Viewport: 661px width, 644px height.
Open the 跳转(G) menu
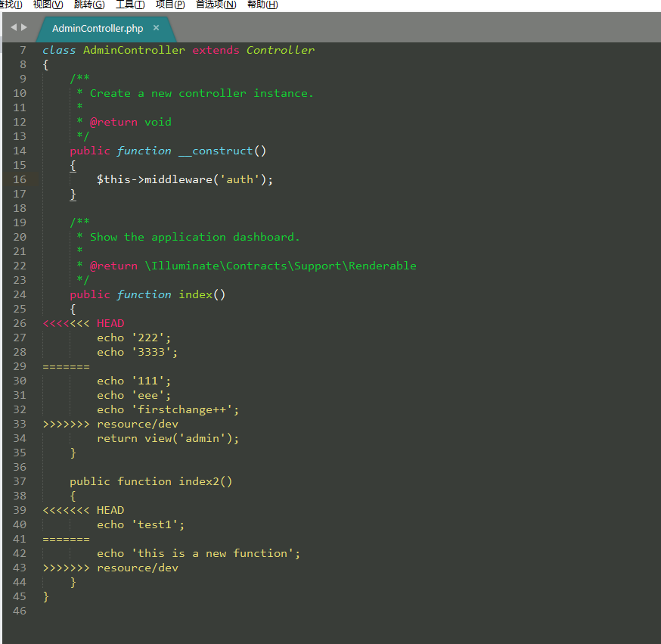pos(89,5)
